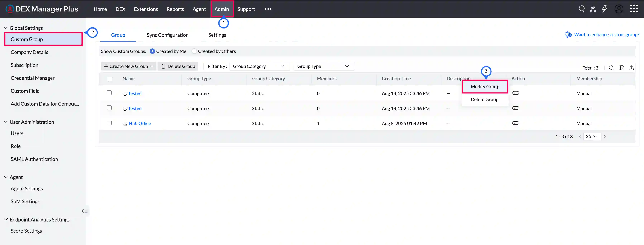Open the apps grid icon top right

(x=634, y=9)
